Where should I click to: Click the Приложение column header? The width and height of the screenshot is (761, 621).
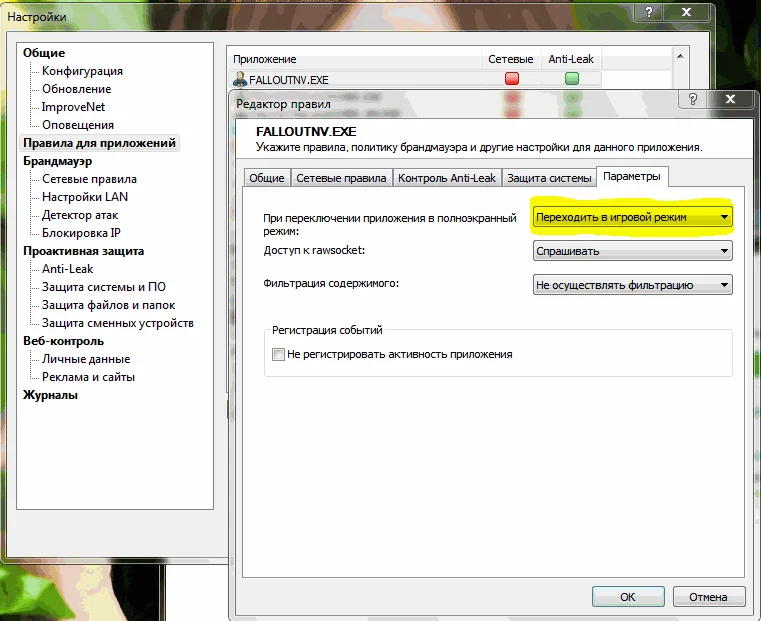pyautogui.click(x=354, y=59)
